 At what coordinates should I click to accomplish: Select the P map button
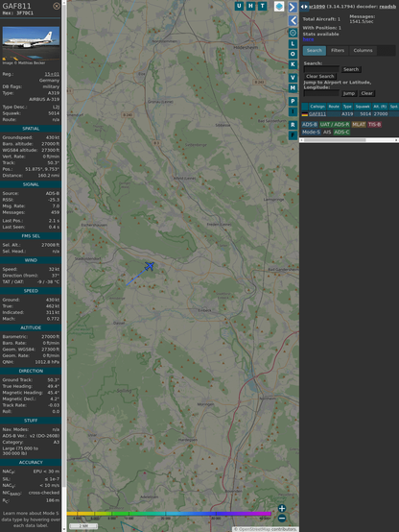tap(293, 101)
